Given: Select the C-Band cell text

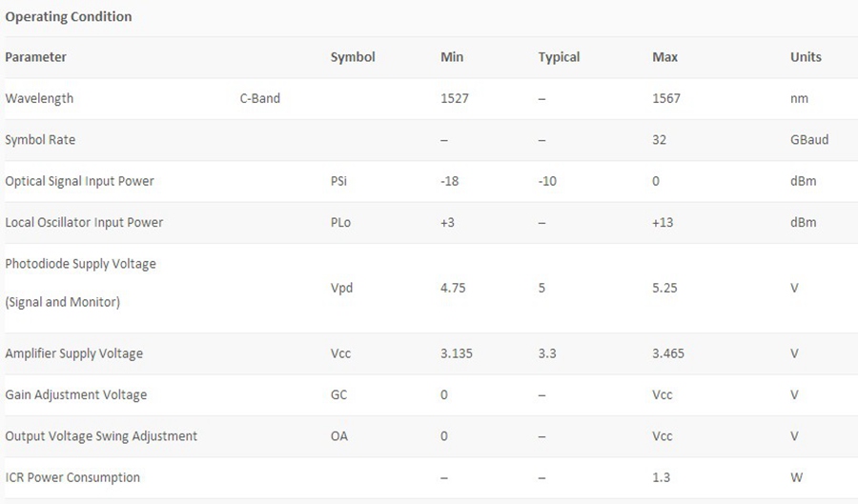Looking at the screenshot, I should (259, 98).
